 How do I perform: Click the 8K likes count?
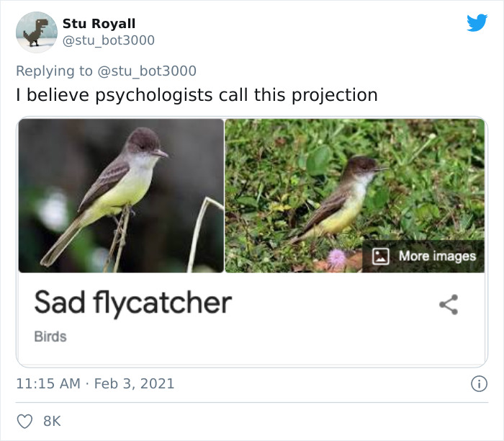pos(52,421)
